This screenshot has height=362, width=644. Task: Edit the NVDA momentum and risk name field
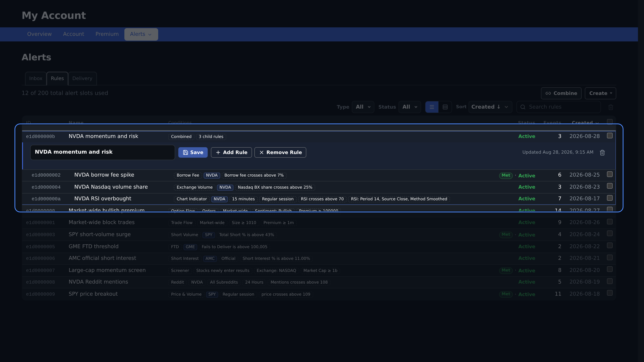pos(102,152)
